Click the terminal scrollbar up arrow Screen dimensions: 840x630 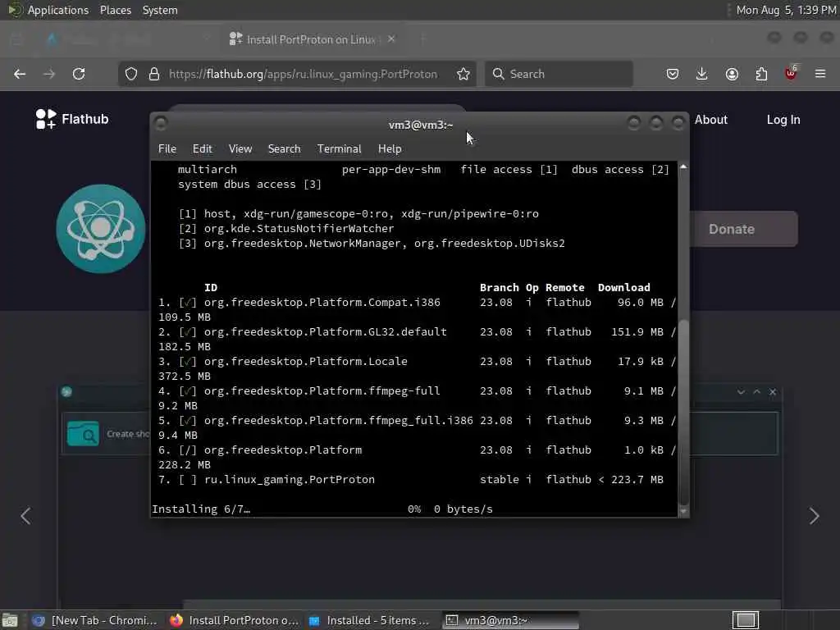(683, 167)
